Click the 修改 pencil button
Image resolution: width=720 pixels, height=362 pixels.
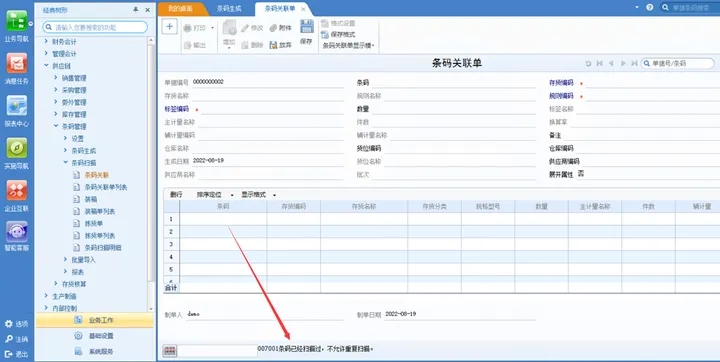pyautogui.click(x=252, y=28)
